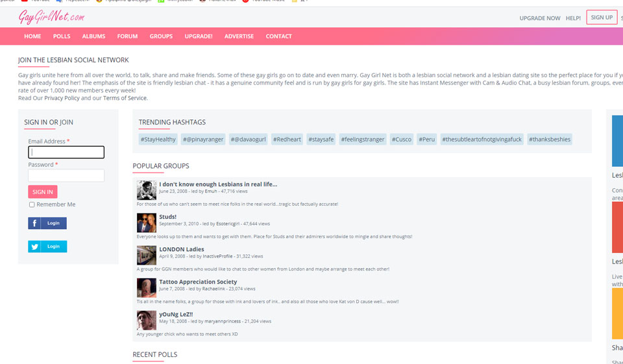This screenshot has width=623, height=364.
Task: Focus the Email Address field
Action: tap(66, 152)
